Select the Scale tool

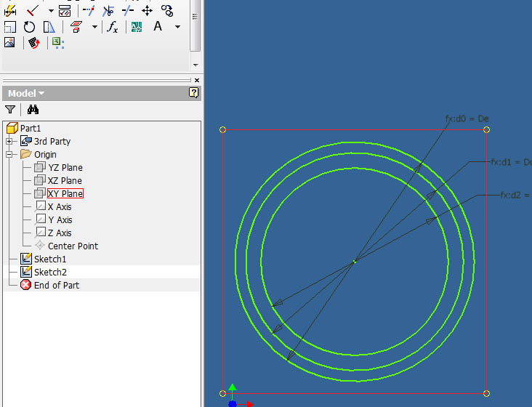(x=10, y=27)
